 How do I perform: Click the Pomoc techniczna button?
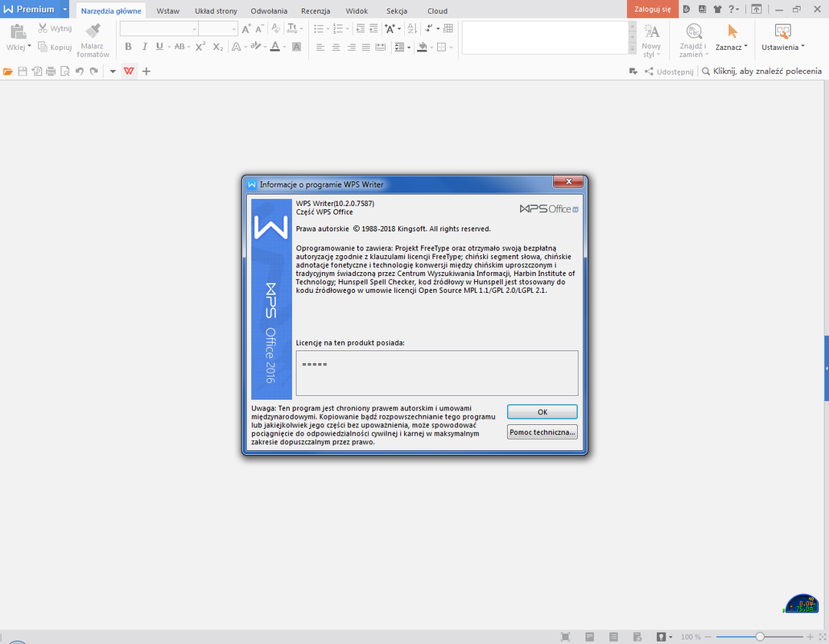pos(542,432)
